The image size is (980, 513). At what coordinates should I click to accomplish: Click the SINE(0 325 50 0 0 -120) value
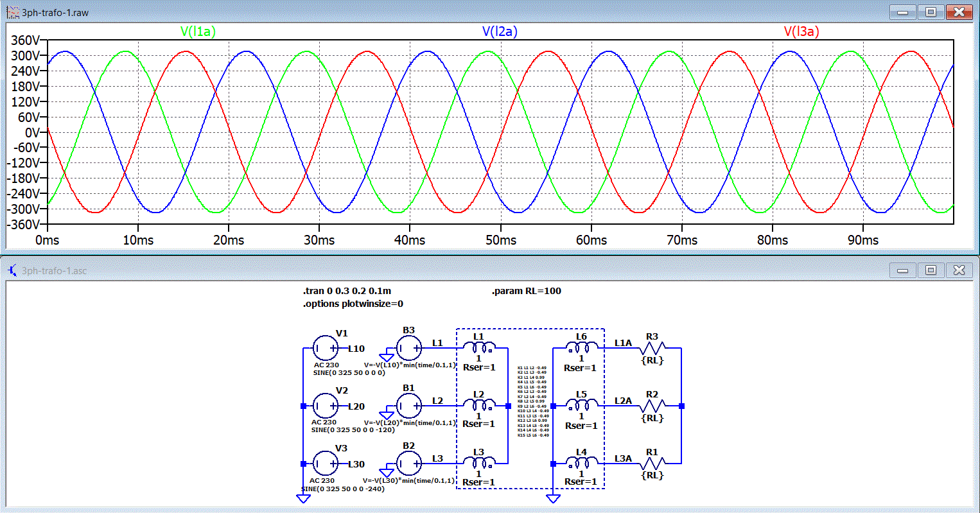[353, 430]
